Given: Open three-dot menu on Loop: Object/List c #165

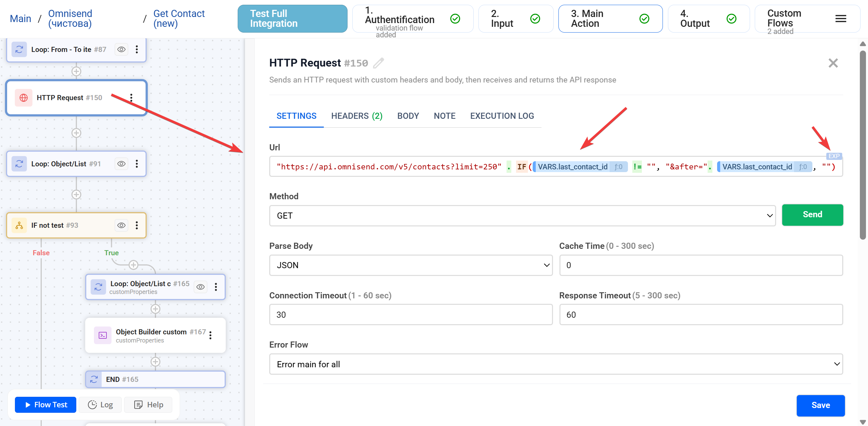Looking at the screenshot, I should pyautogui.click(x=216, y=287).
